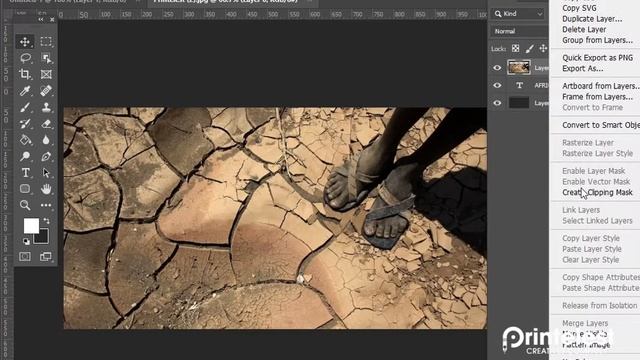Select the Rectangular Marquee tool

click(46, 42)
